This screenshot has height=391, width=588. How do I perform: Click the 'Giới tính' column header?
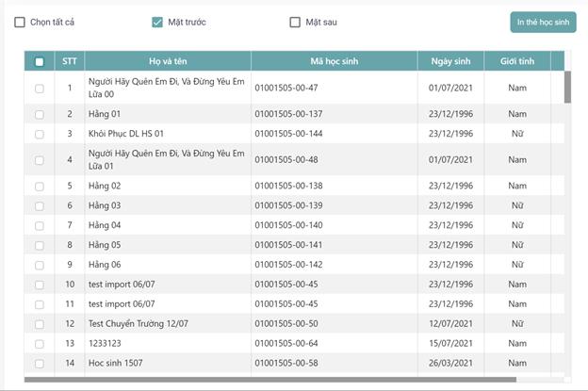click(516, 62)
